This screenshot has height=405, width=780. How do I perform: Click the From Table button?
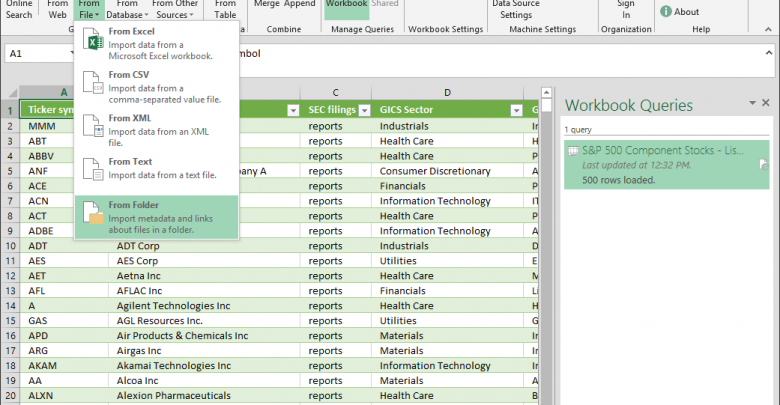coord(225,9)
